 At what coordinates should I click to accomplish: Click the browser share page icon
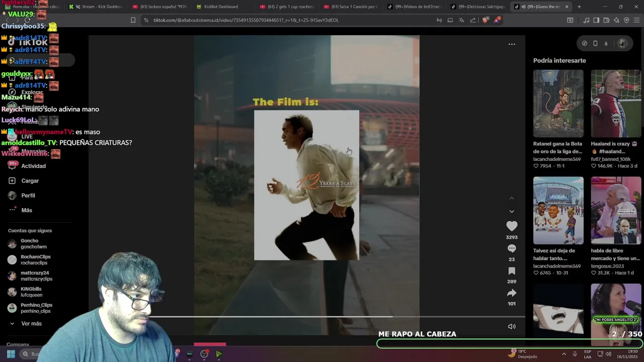point(473,20)
